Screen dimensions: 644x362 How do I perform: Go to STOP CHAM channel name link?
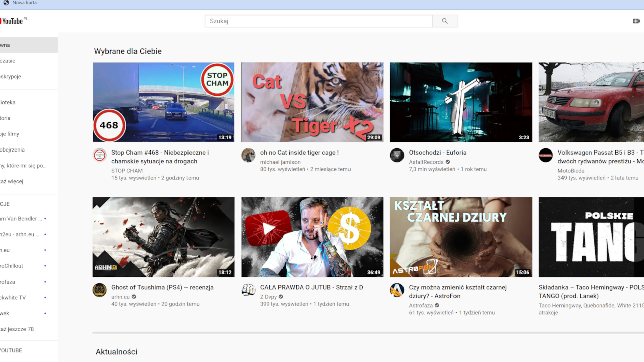127,171
